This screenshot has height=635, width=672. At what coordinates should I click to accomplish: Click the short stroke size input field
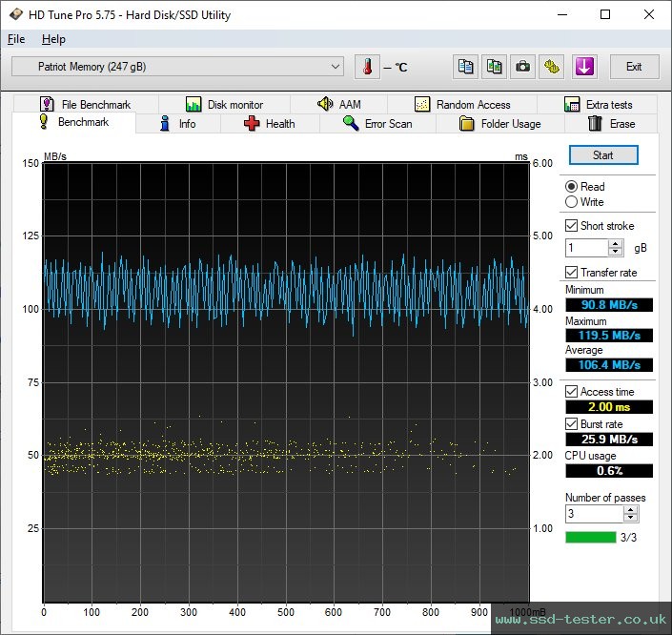click(x=586, y=248)
